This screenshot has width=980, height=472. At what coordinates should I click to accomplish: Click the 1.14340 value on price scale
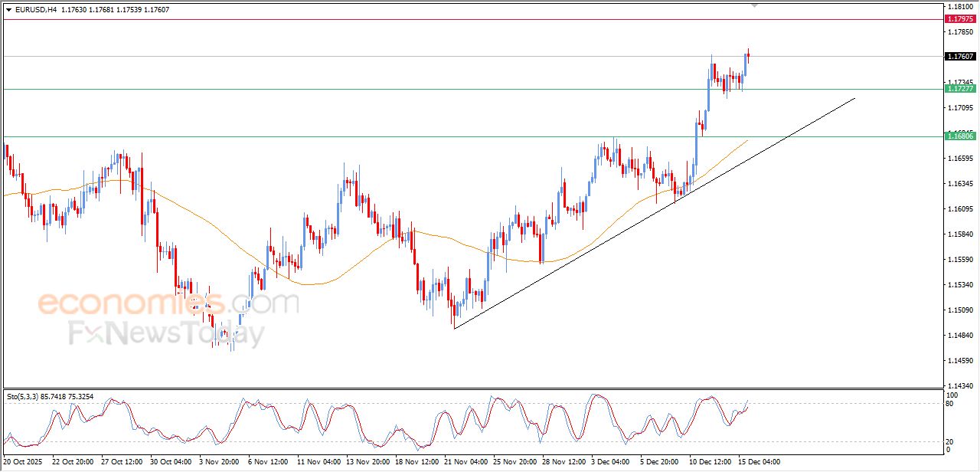960,385
